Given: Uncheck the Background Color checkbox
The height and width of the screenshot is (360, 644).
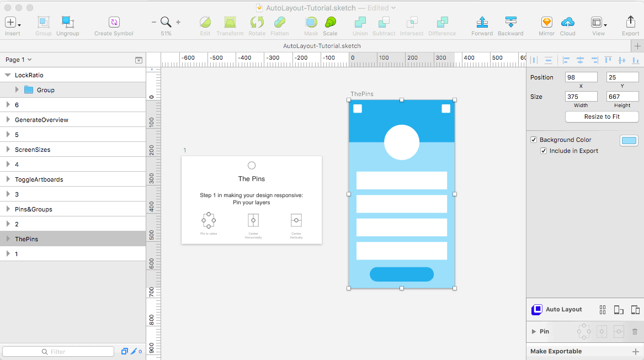Looking at the screenshot, I should point(533,139).
